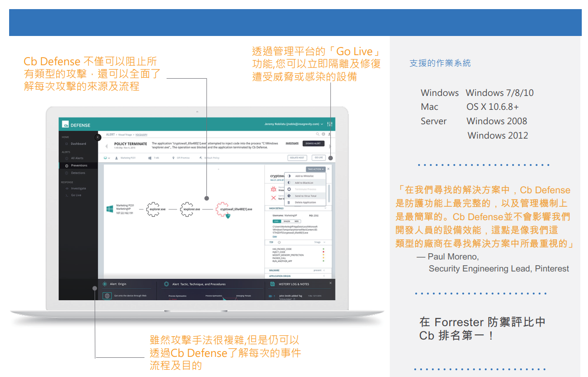Click the Default Policy wrench icon

pyautogui.click(x=201, y=158)
